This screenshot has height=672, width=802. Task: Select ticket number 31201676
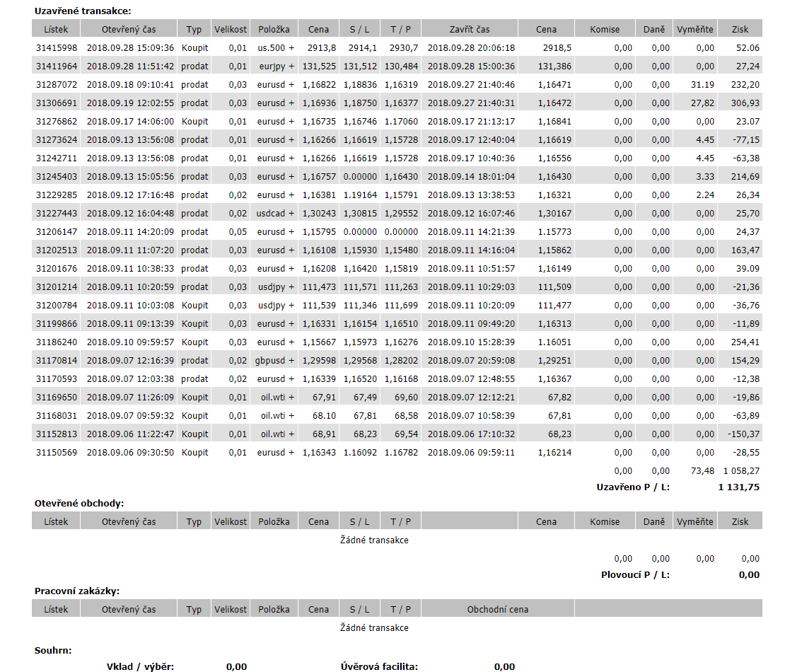57,269
